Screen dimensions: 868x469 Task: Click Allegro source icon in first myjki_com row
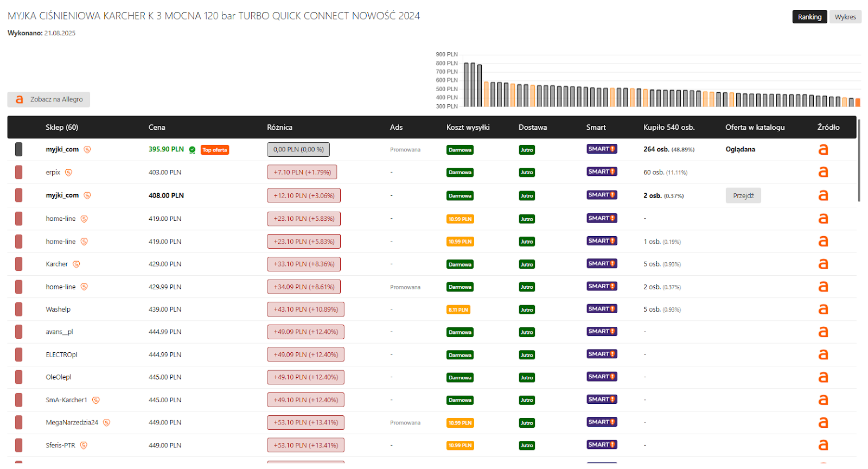(x=823, y=149)
